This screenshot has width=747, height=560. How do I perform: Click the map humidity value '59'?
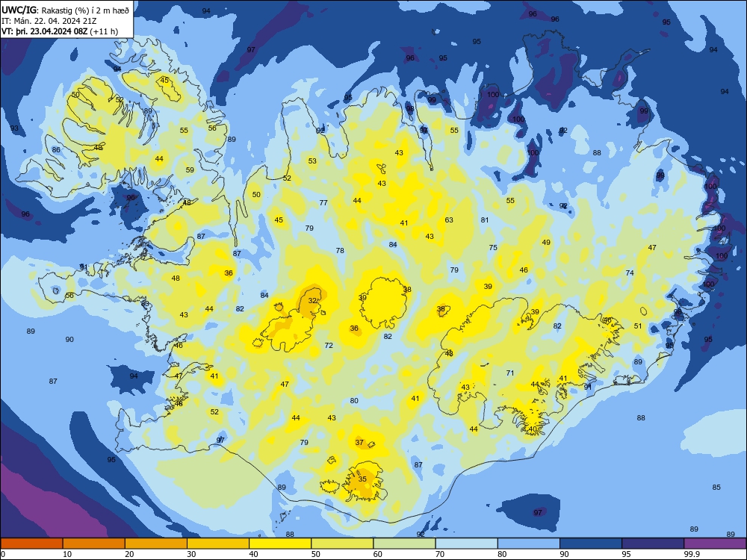190,169
